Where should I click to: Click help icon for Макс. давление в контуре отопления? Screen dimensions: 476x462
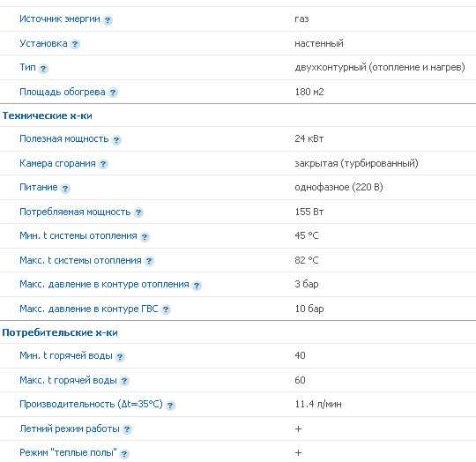coord(197,286)
